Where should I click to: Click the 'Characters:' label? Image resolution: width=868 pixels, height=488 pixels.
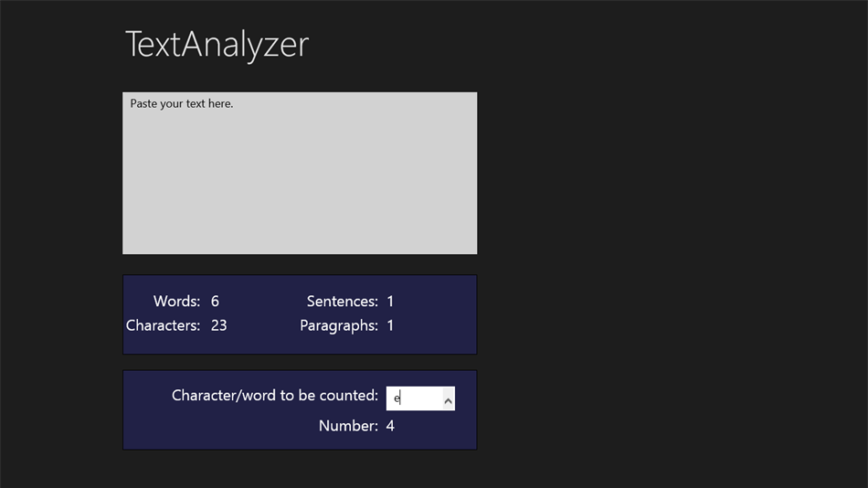tap(163, 325)
